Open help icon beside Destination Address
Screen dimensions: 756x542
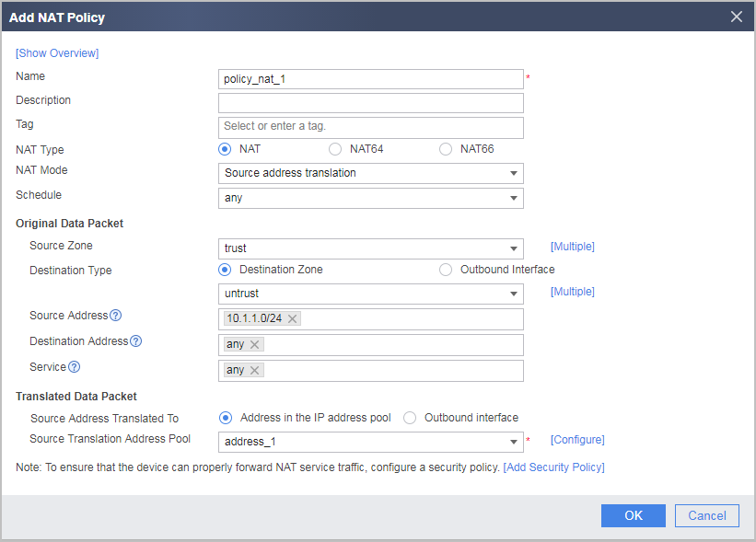point(136,341)
